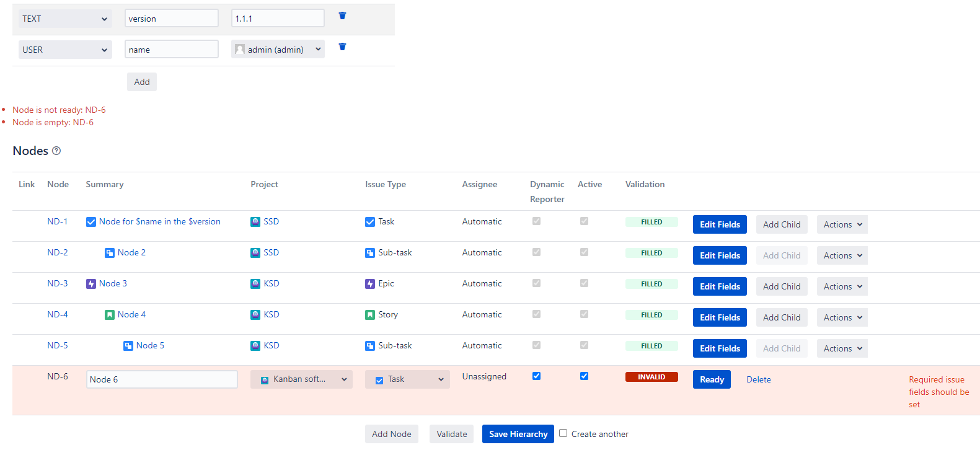
Task: Toggle Dynamic Reporter checkbox for ND-6
Action: [536, 376]
